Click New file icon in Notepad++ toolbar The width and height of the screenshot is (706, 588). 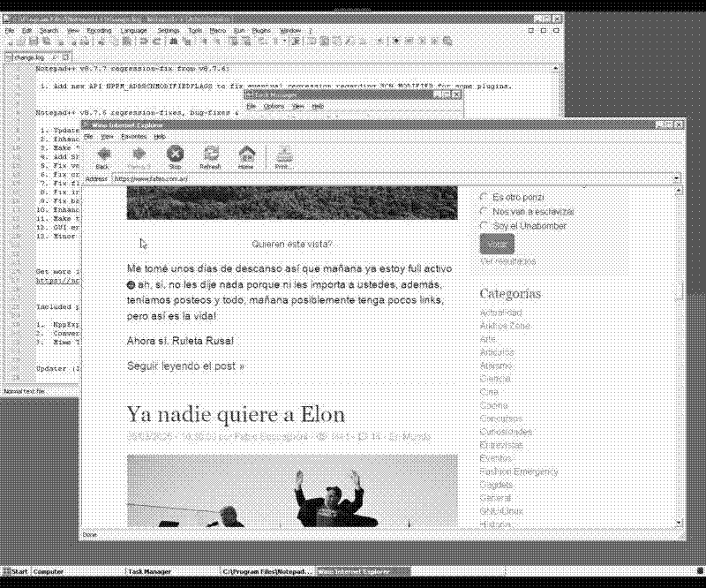(x=10, y=41)
